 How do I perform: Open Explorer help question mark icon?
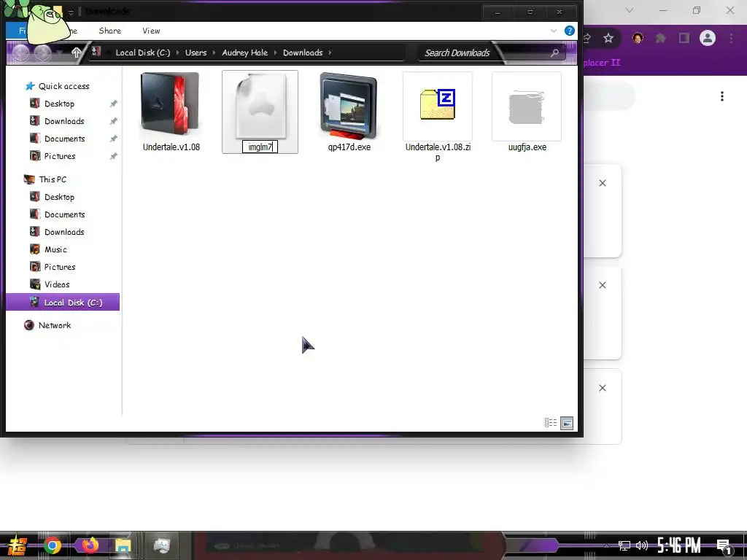pos(569,31)
